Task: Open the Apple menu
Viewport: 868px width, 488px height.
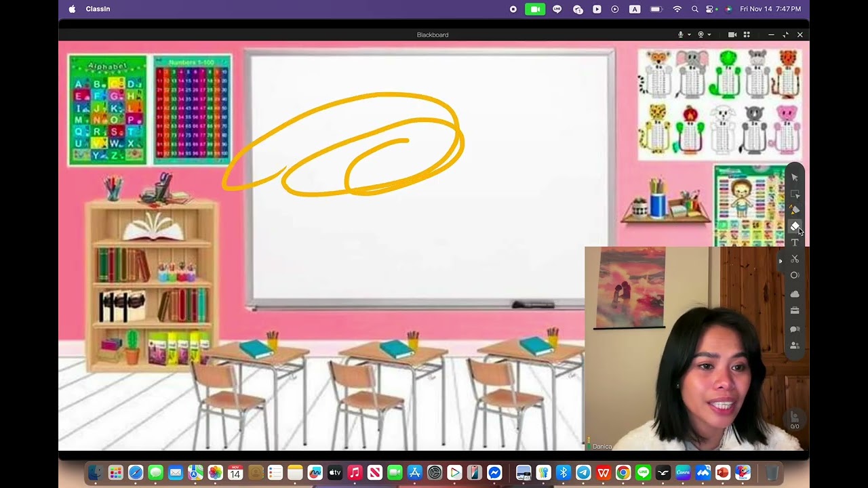Action: point(72,9)
